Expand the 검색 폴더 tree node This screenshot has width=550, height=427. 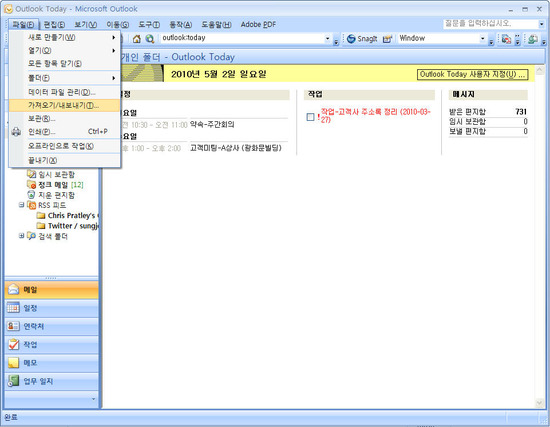point(21,236)
